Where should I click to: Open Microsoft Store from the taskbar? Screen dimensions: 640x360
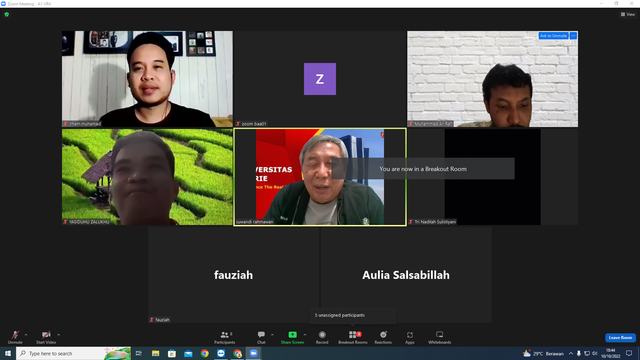point(172,353)
